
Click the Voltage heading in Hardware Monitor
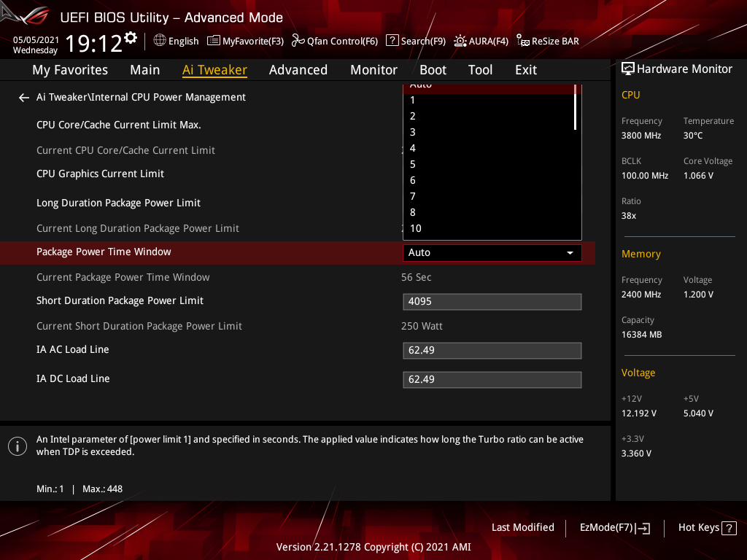click(x=638, y=373)
